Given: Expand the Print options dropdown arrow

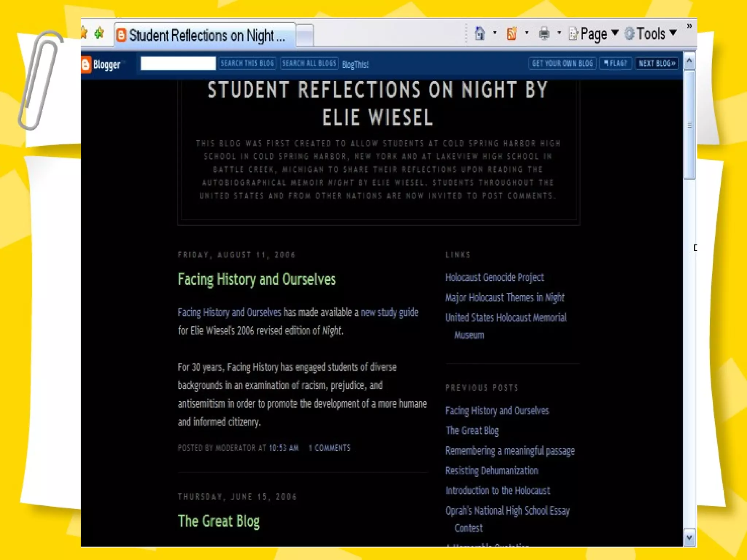Looking at the screenshot, I should pos(559,33).
